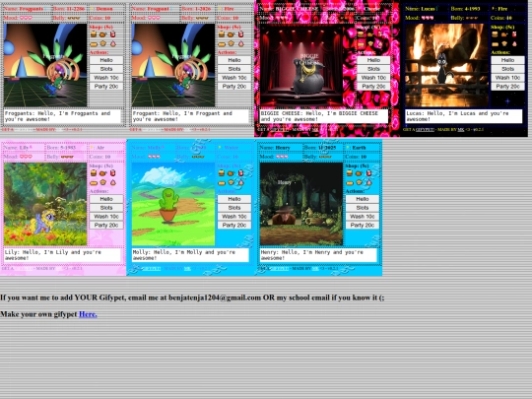Open the MK link under Lucas
532x399 pixels.
tap(461, 130)
